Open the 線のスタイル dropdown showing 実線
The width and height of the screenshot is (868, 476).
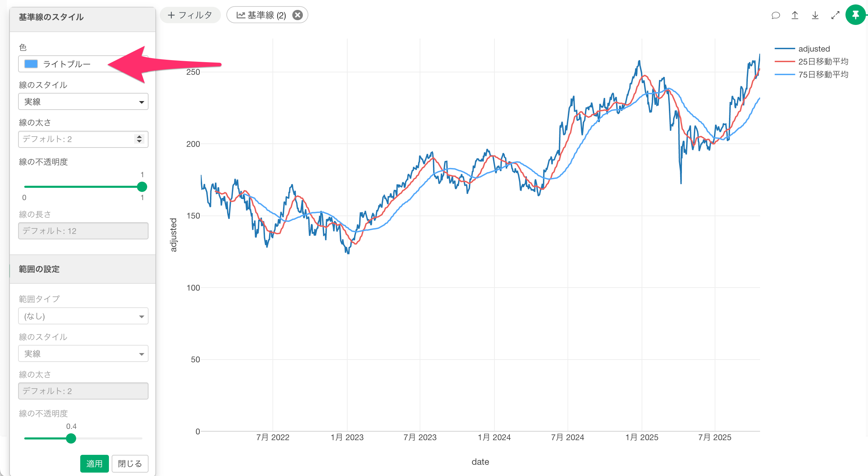pos(83,102)
